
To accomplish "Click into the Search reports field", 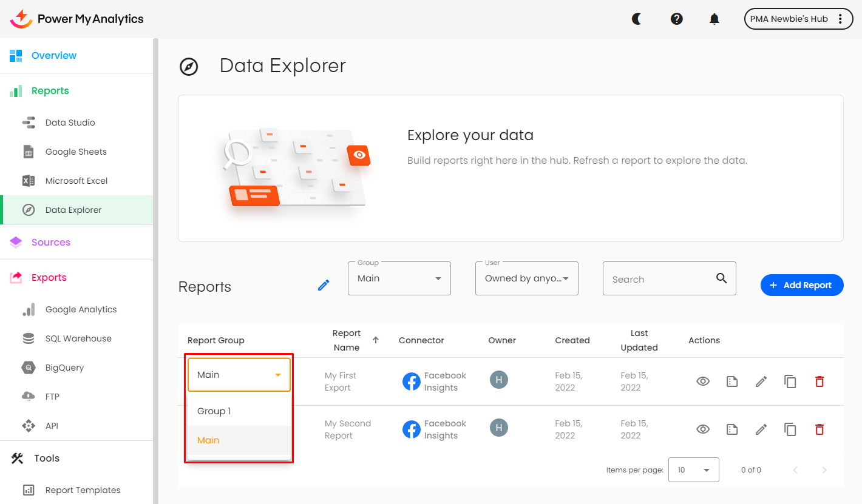I will 659,279.
